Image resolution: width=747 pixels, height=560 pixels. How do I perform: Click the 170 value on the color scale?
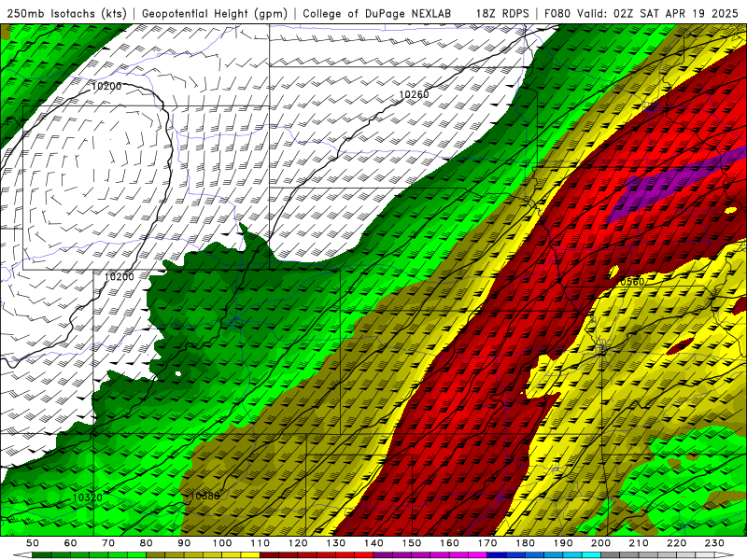click(487, 543)
